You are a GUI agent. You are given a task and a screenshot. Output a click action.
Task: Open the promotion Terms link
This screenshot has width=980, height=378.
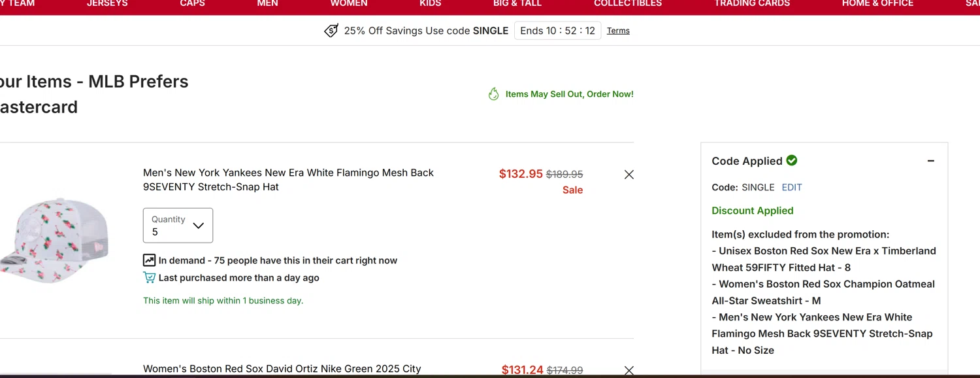[618, 31]
